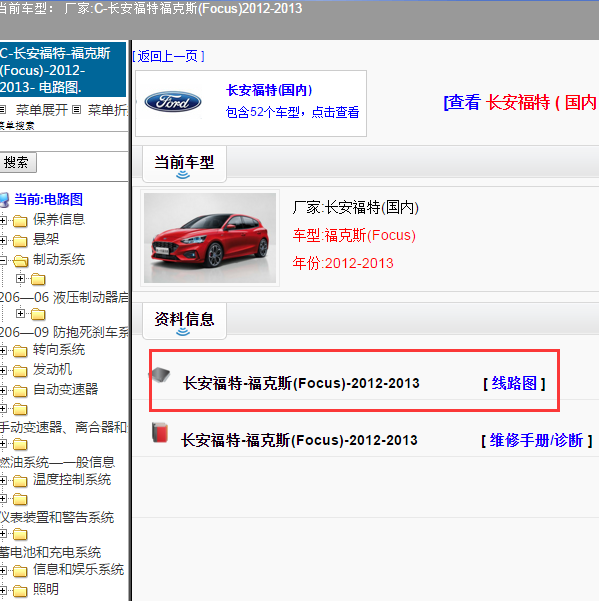Select the 资料信息 tab header
Viewport: 599px width, 601px height.
tap(184, 321)
